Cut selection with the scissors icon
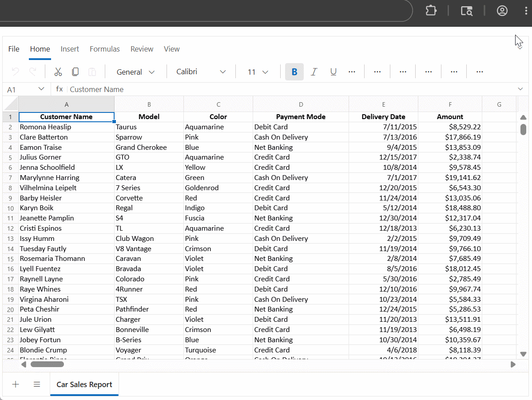Viewport: 532px width, 400px height. click(58, 72)
